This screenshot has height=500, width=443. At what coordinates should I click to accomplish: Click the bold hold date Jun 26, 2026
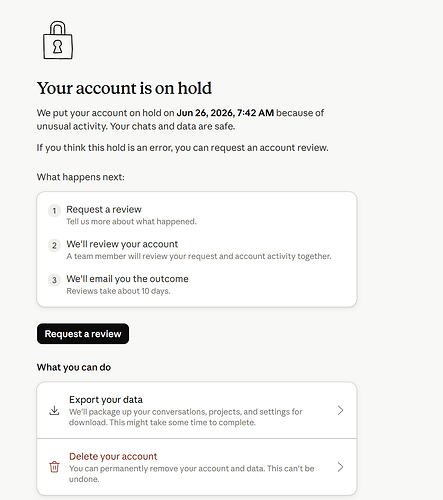click(x=205, y=113)
